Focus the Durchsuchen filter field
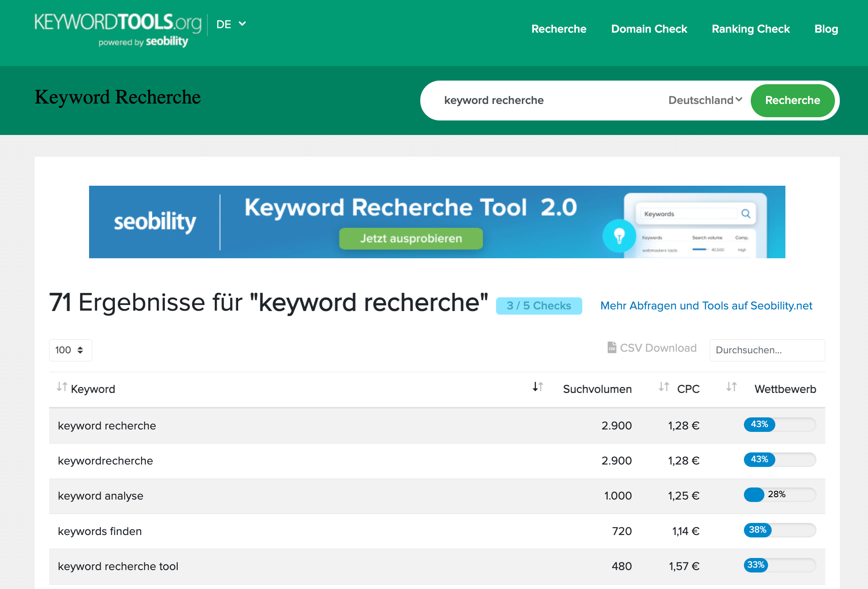This screenshot has height=589, width=868. pos(766,350)
